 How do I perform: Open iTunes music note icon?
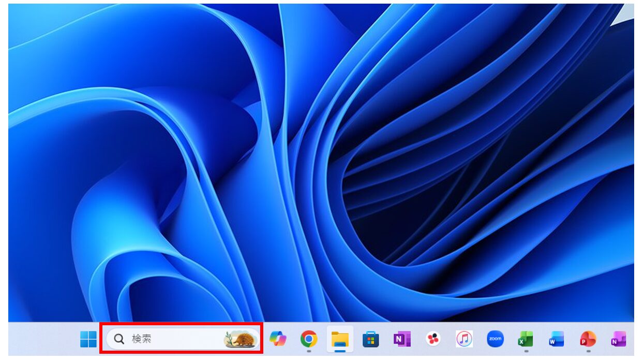point(464,339)
